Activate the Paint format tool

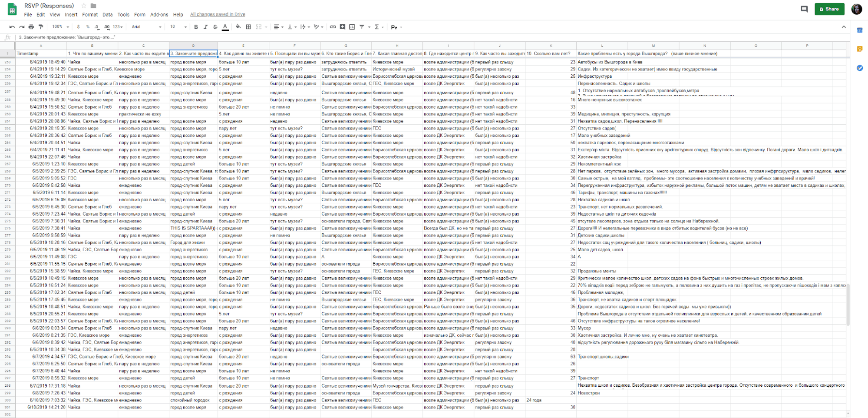tap(41, 27)
